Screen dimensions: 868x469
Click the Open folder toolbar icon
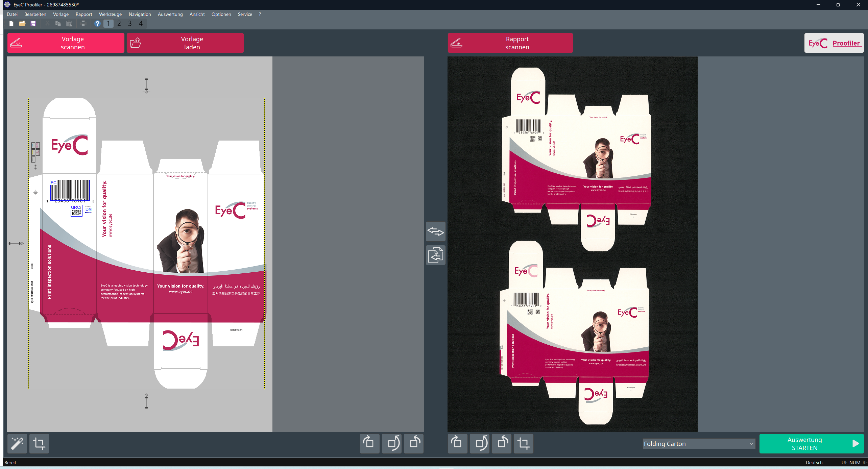pos(22,24)
